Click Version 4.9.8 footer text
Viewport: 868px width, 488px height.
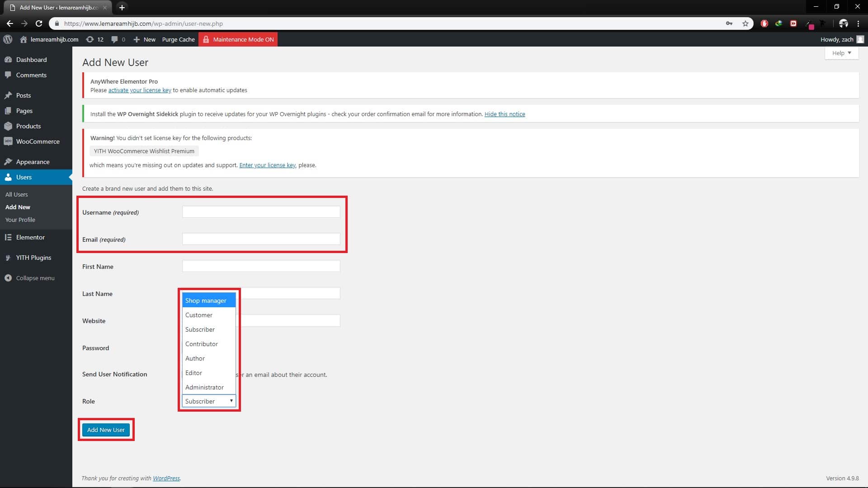(842, 478)
